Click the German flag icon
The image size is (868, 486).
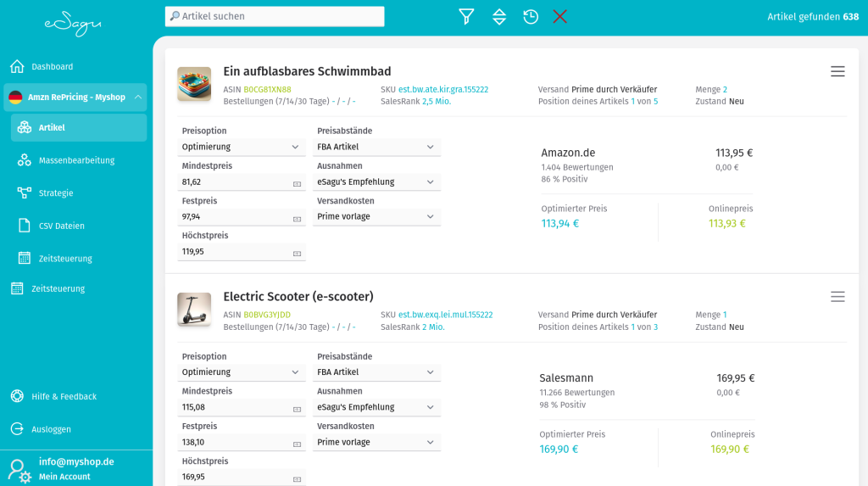tap(15, 97)
